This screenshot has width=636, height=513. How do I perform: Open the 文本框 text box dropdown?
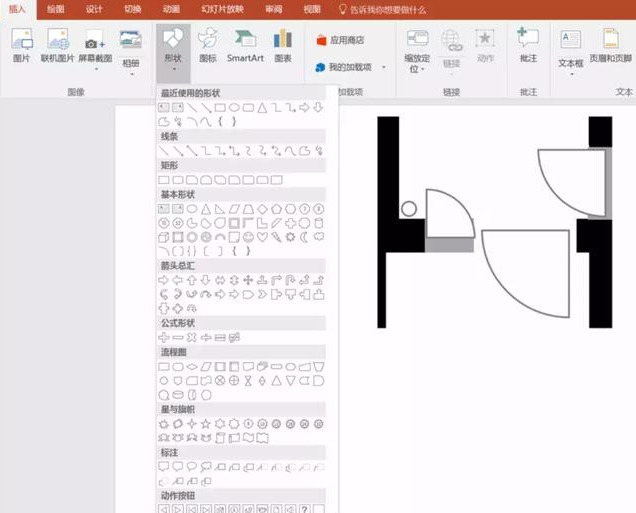571,53
